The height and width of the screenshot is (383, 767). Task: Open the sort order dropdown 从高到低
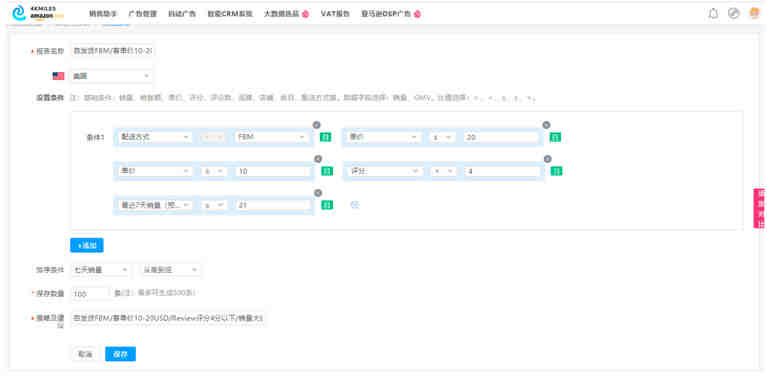pos(170,270)
